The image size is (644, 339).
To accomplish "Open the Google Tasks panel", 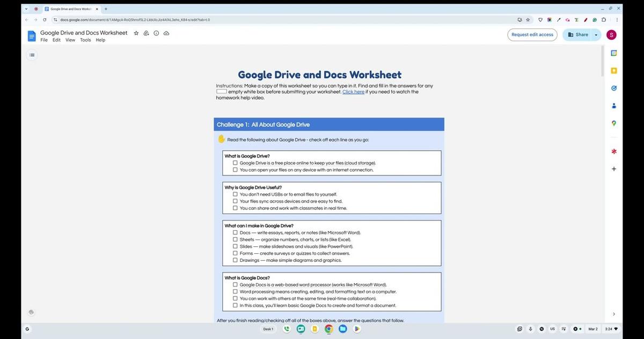I will (x=614, y=88).
